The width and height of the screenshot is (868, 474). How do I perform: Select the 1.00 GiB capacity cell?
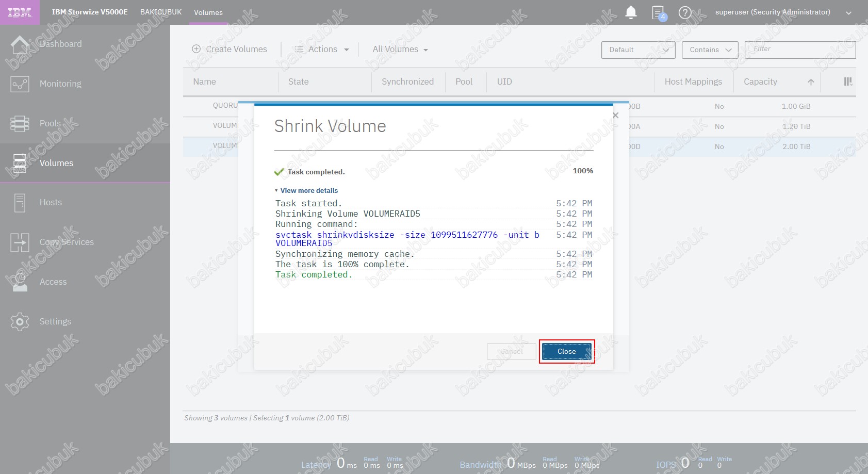796,106
